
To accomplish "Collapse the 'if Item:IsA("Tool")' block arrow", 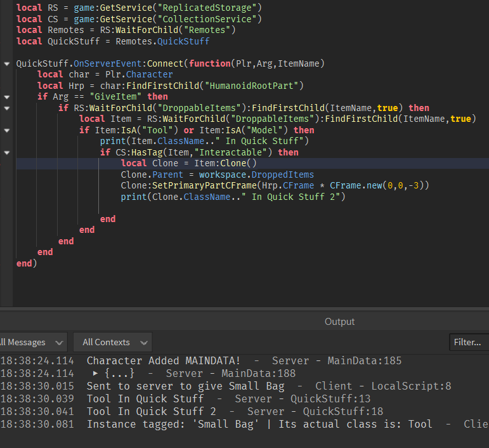I will coord(6,130).
